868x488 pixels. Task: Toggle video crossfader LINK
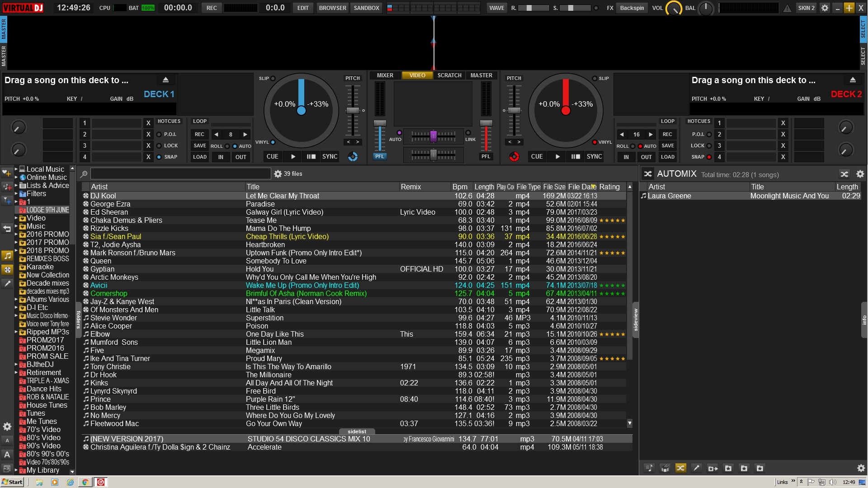tap(468, 133)
